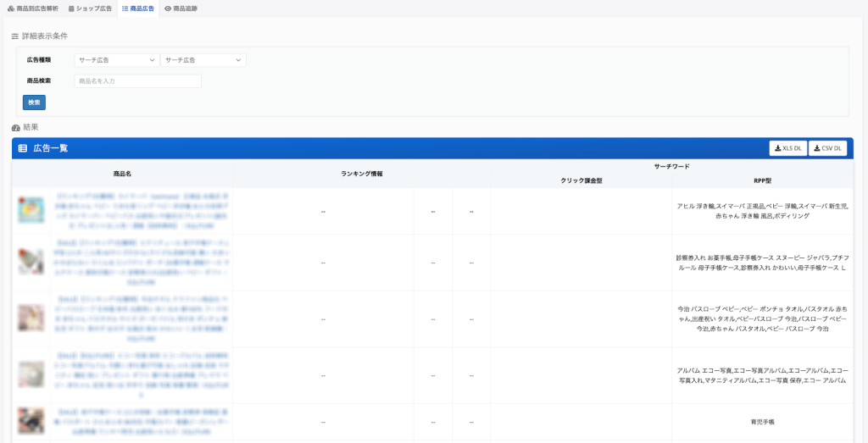Click the download icon in CSV DL
This screenshot has width=868, height=443.
click(817, 148)
